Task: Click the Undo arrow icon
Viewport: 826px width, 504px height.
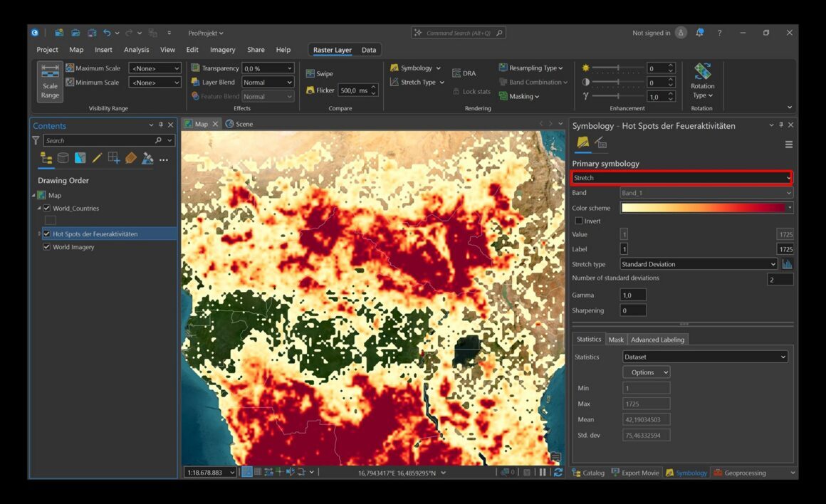Action: click(x=107, y=33)
